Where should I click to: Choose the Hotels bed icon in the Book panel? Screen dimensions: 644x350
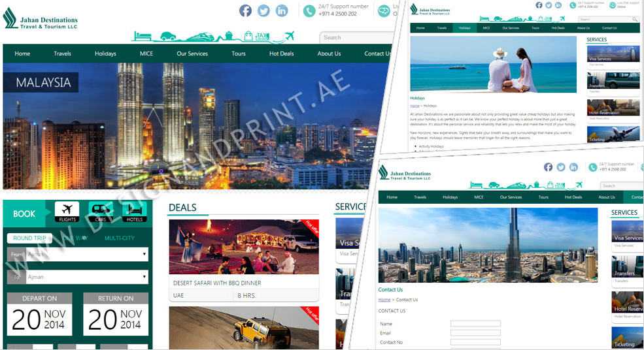[134, 211]
